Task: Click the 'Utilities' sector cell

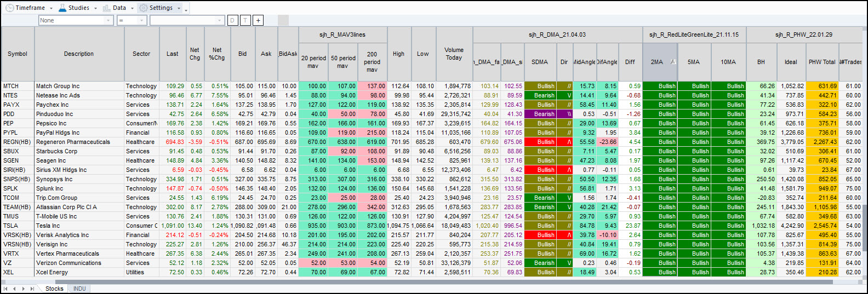Action: [x=141, y=272]
